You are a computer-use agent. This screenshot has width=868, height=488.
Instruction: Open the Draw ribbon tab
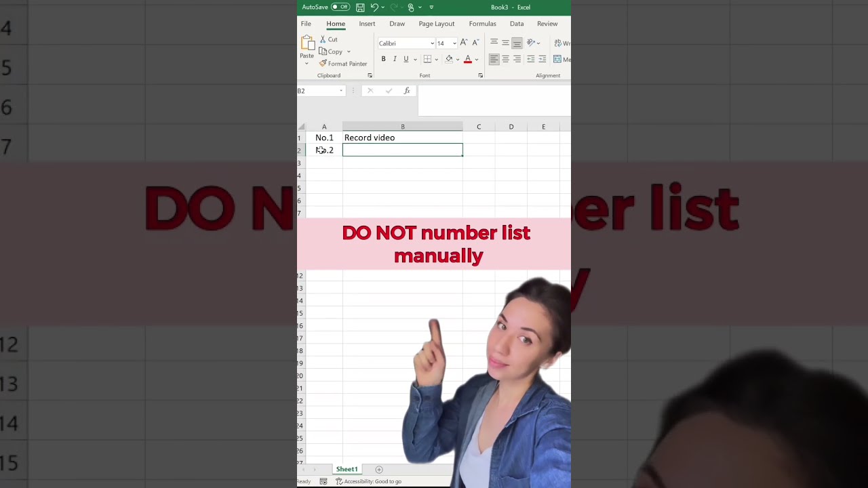click(x=397, y=24)
